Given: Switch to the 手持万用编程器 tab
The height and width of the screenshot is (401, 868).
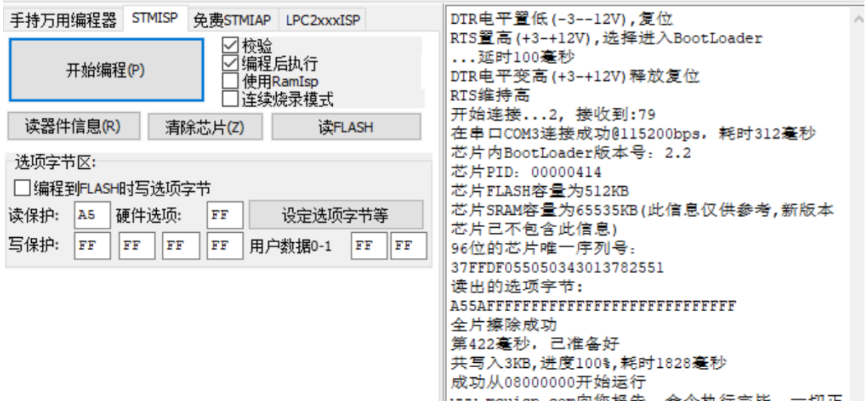Looking at the screenshot, I should click(64, 20).
